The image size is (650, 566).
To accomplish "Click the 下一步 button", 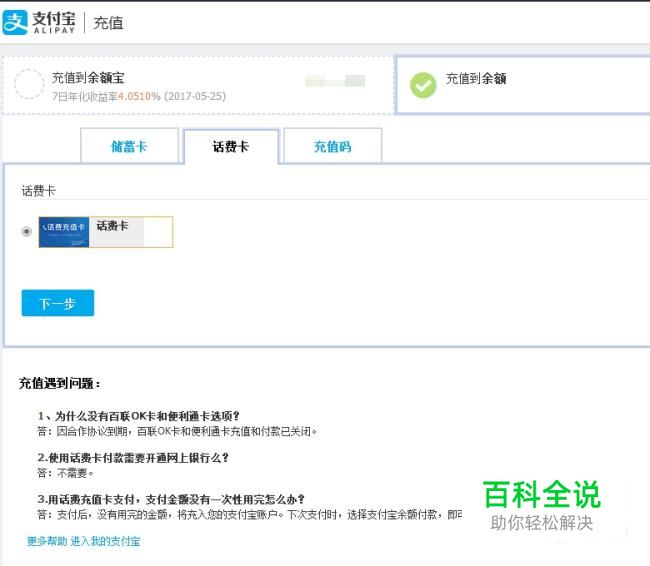I will [x=58, y=303].
